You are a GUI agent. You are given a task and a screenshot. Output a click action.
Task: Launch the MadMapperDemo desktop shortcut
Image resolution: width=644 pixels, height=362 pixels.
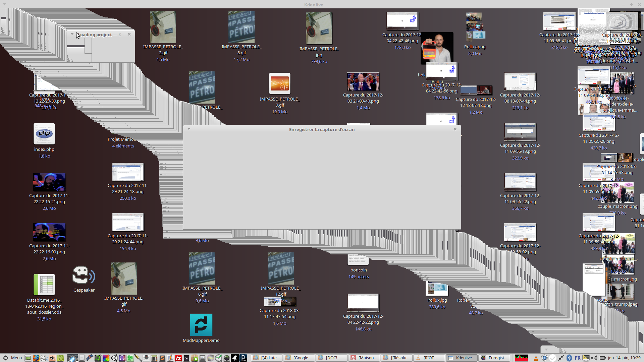(201, 325)
